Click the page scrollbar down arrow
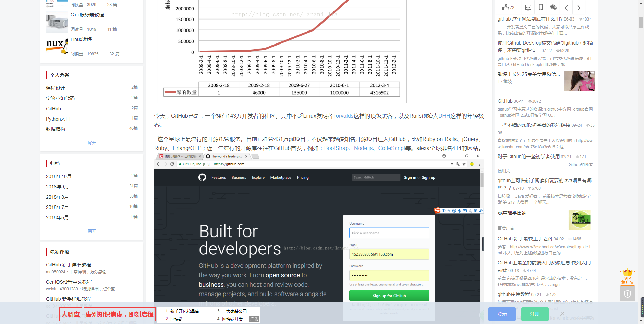Viewport: 644px width, 324px height. coord(641,321)
